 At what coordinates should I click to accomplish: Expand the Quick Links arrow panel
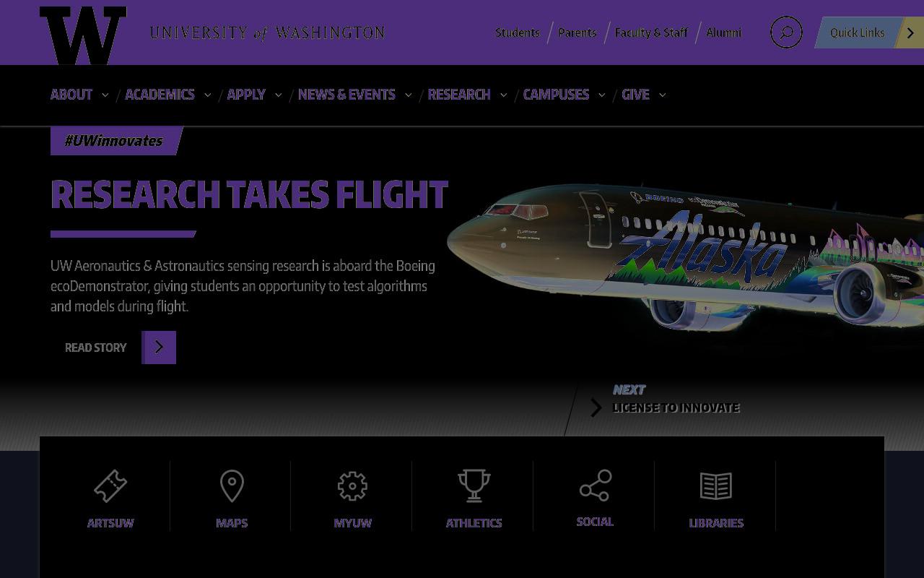tap(910, 33)
